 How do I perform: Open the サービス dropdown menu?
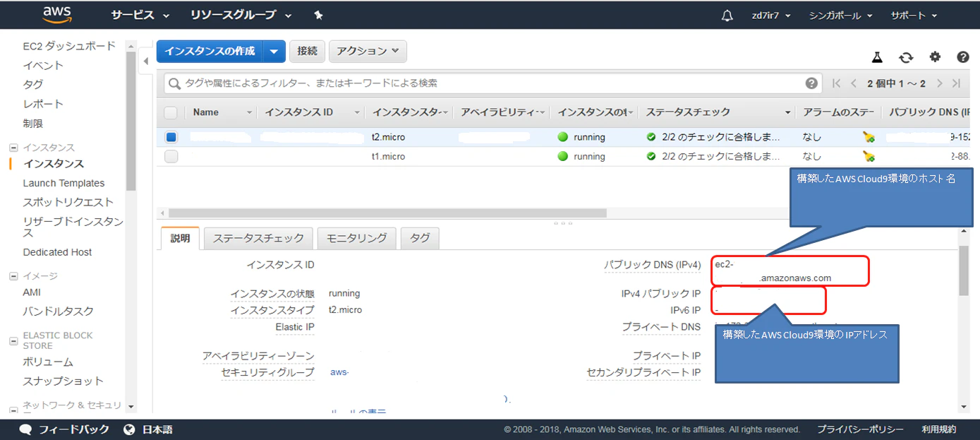coord(140,15)
